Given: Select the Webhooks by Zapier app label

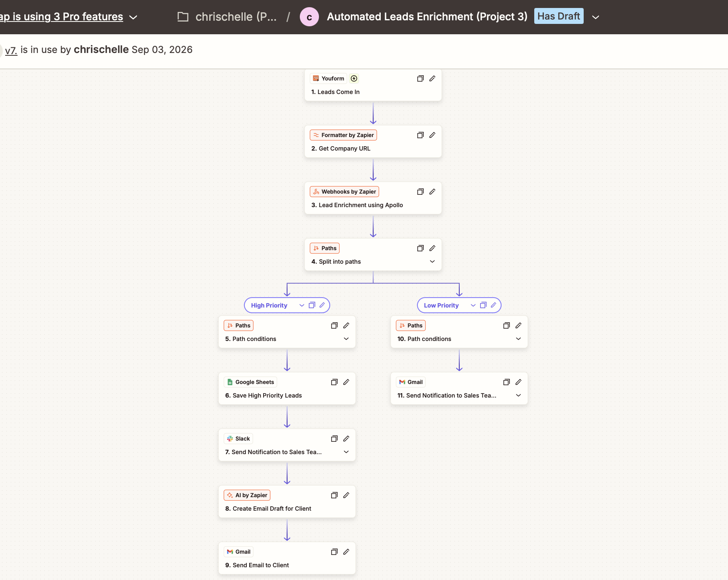Looking at the screenshot, I should 344,192.
